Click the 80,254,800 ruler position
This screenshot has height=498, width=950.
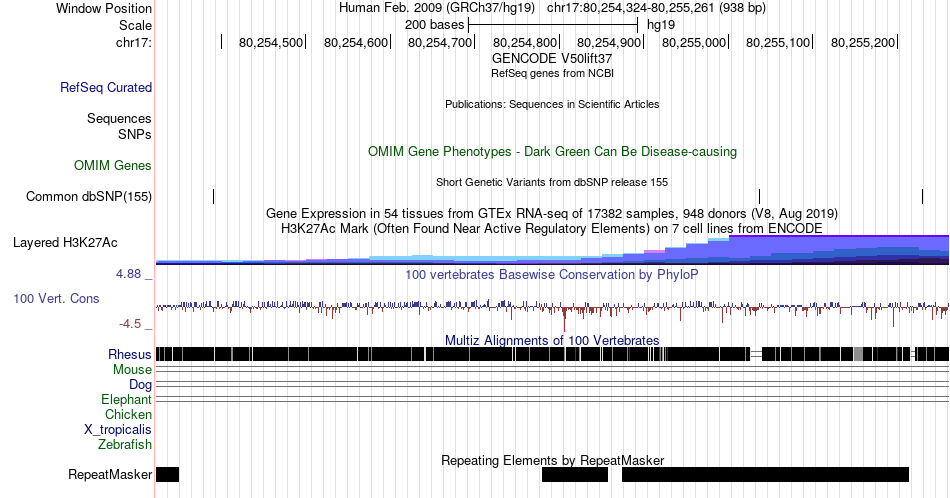tap(525, 42)
